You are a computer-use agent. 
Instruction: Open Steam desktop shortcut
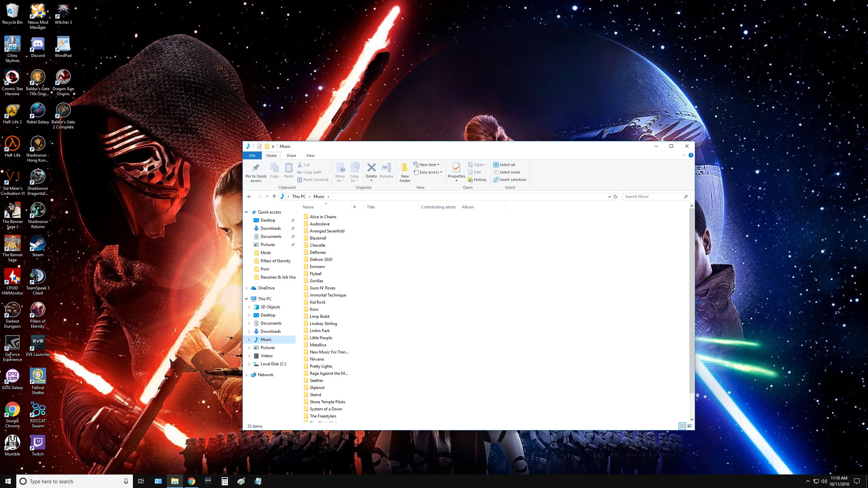[38, 246]
